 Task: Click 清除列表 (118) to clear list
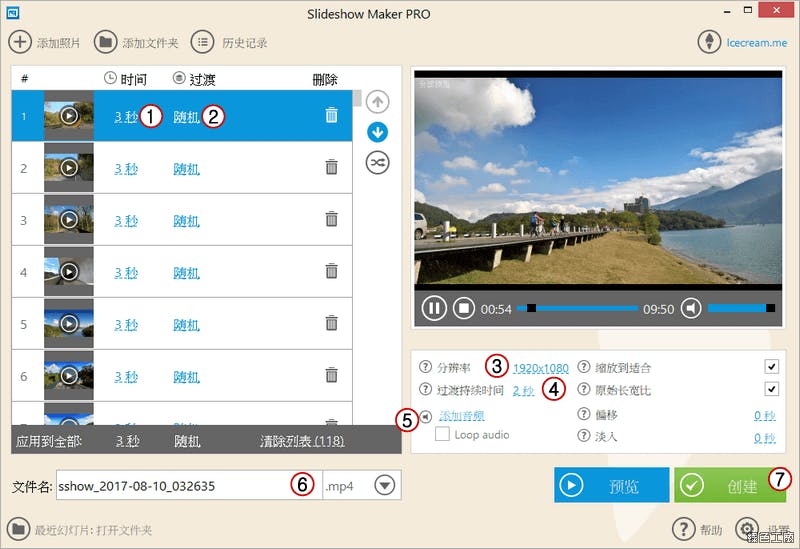pyautogui.click(x=302, y=440)
